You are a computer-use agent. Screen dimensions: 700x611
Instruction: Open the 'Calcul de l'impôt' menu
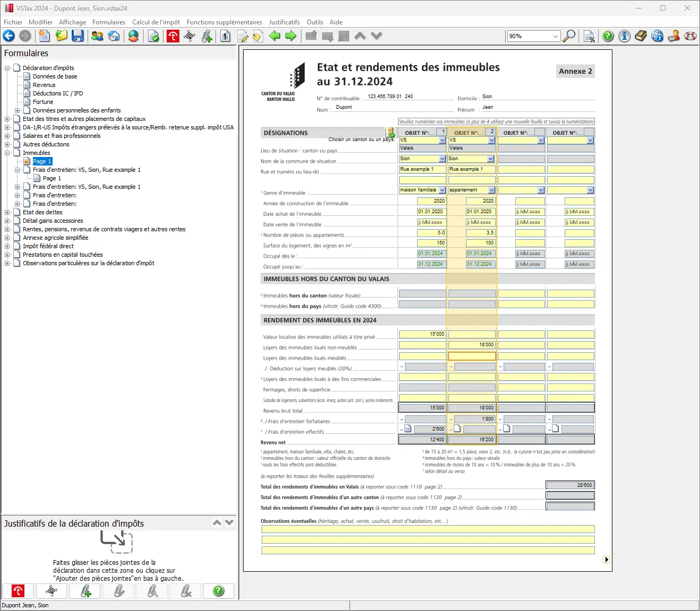(x=155, y=22)
